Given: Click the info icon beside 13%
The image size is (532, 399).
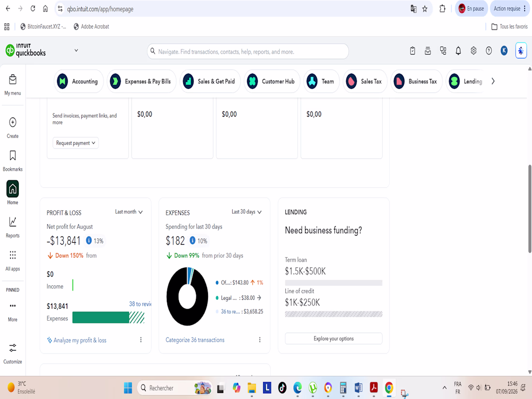Looking at the screenshot, I should [x=89, y=240].
